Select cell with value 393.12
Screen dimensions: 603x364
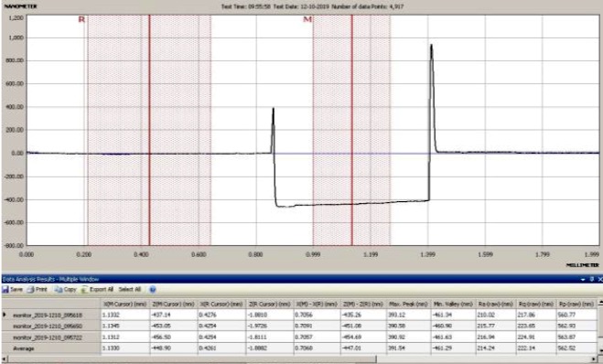[x=408, y=315]
